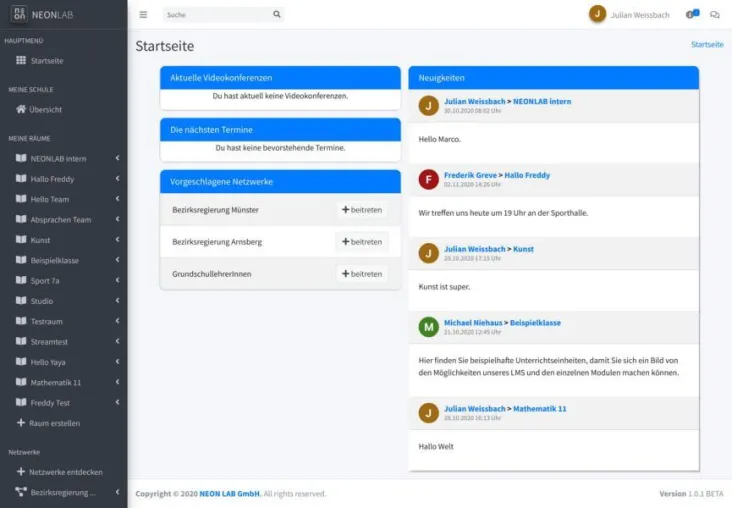Click the search magnifier icon

(277, 14)
